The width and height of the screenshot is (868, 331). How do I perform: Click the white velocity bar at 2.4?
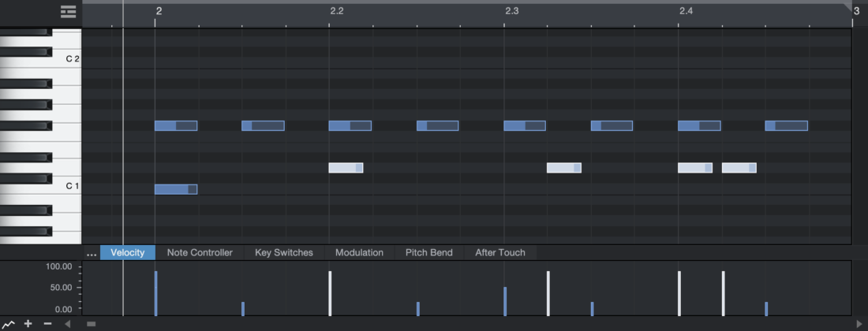coord(679,293)
